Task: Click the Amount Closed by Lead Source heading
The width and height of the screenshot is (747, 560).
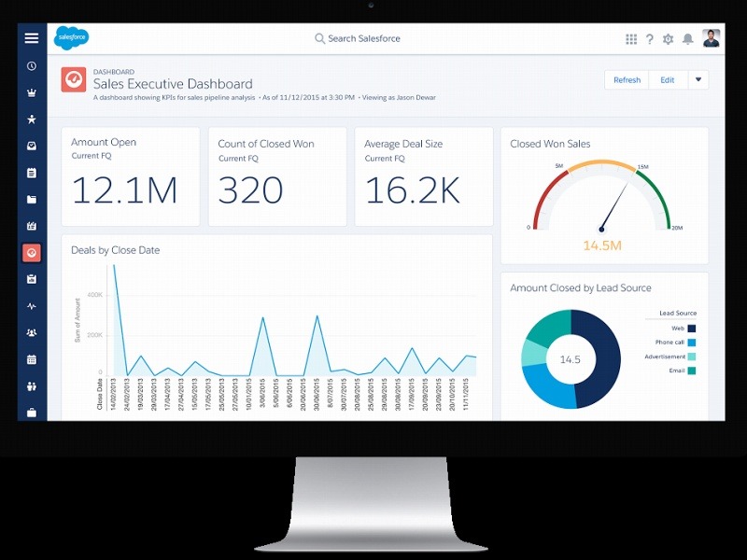Action: click(580, 287)
